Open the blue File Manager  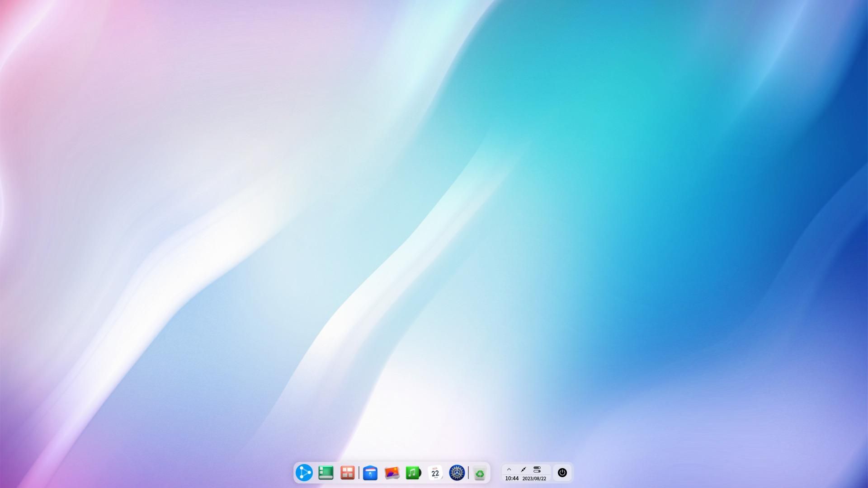click(x=370, y=473)
